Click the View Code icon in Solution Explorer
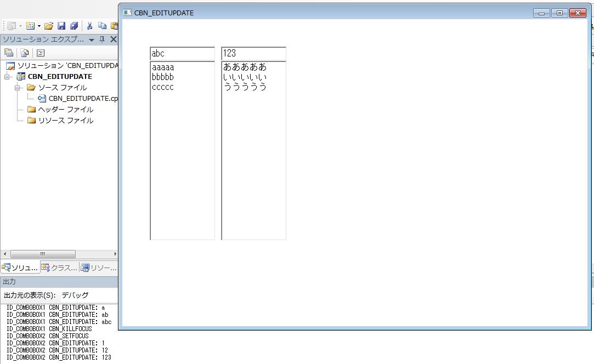The height and width of the screenshot is (364, 594). (x=41, y=53)
